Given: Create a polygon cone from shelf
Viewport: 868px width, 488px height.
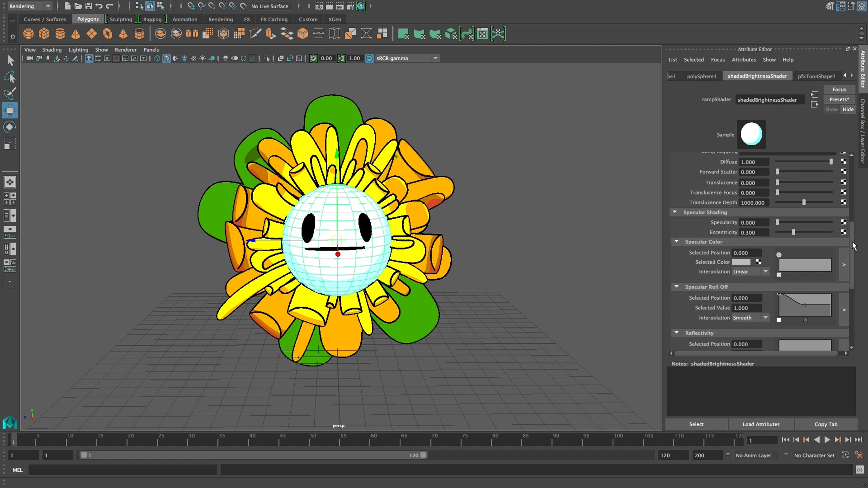Looking at the screenshot, I should tap(76, 34).
